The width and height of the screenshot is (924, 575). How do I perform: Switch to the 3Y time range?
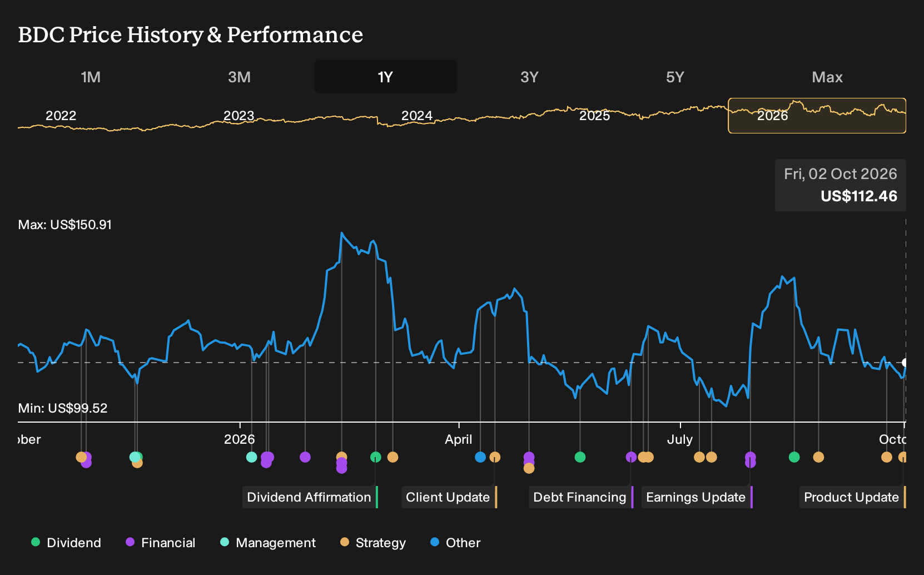(x=529, y=77)
